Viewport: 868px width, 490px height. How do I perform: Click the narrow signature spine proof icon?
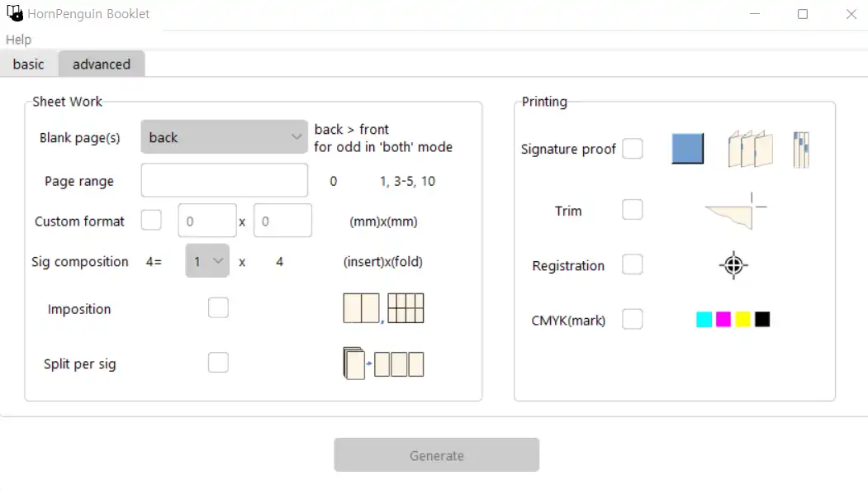click(801, 150)
